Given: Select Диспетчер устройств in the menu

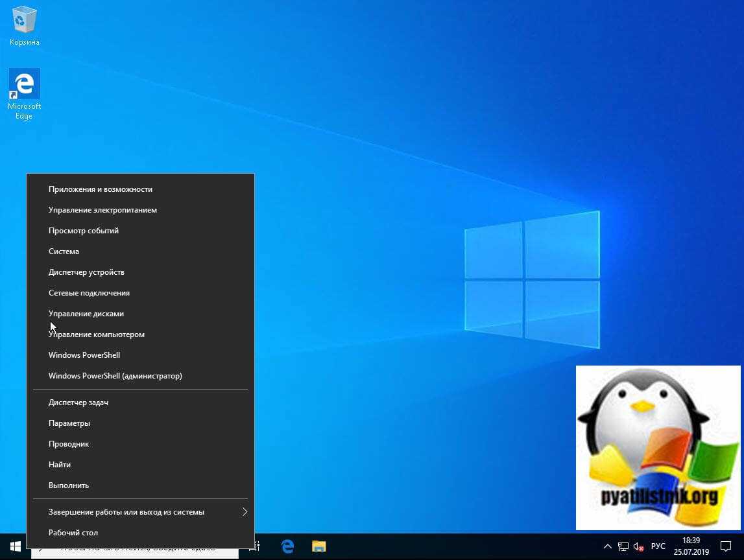Looking at the screenshot, I should pos(86,272).
